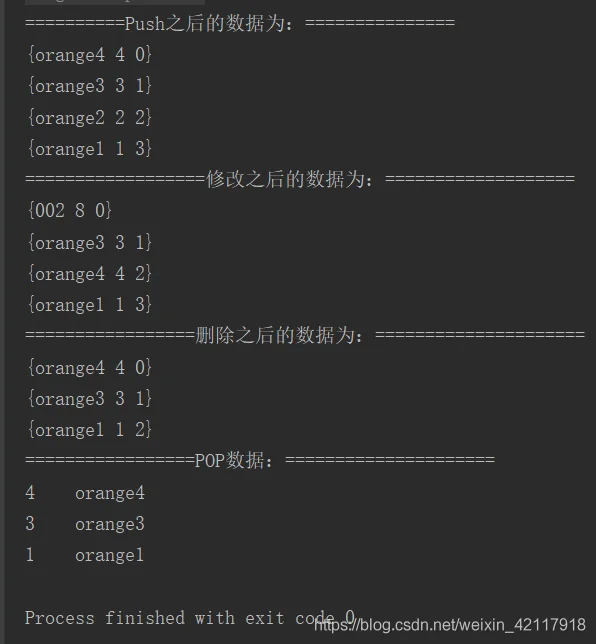Click the '{orange1 1 3}' line under Push section
Viewport: 596px width, 644px height.
(90, 149)
